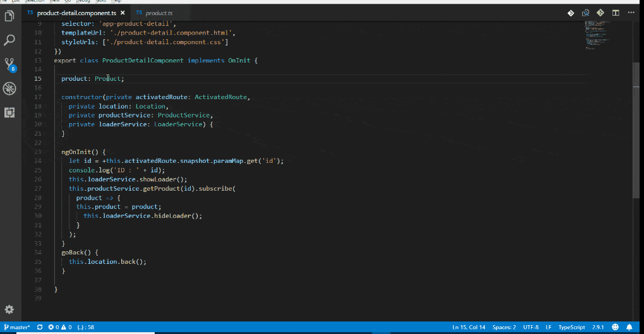The width and height of the screenshot is (644, 334).
Task: Click the Open Changes compare icon in editor toolbar
Action: 586,13
